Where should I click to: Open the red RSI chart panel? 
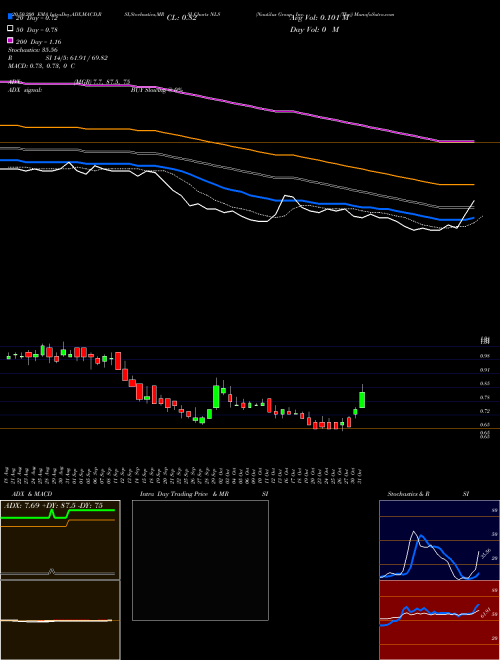coord(439,620)
